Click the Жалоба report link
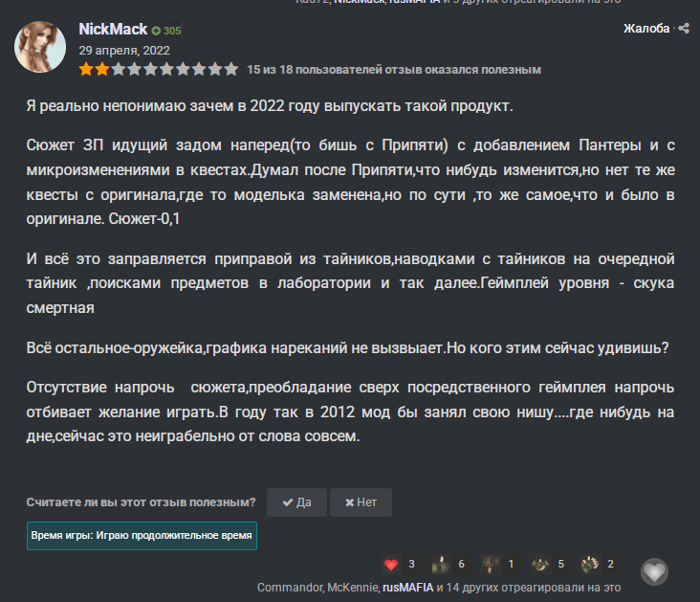 pyautogui.click(x=646, y=29)
